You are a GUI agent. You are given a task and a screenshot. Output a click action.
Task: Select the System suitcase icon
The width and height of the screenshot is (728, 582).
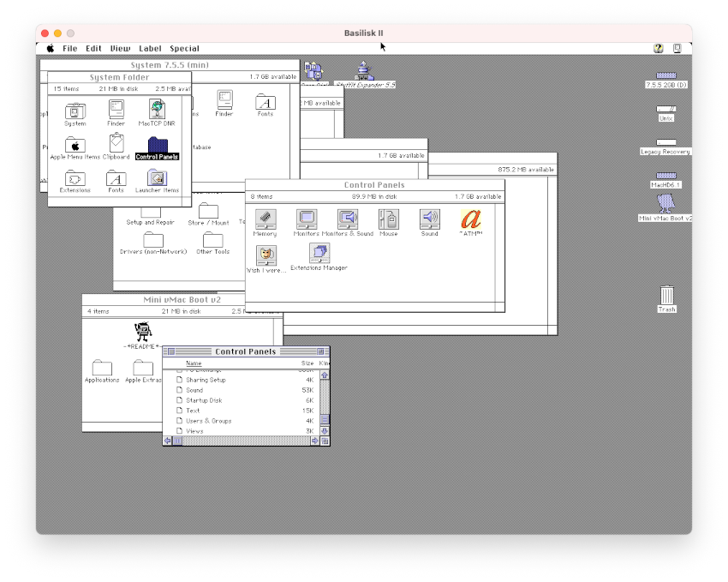[75, 111]
